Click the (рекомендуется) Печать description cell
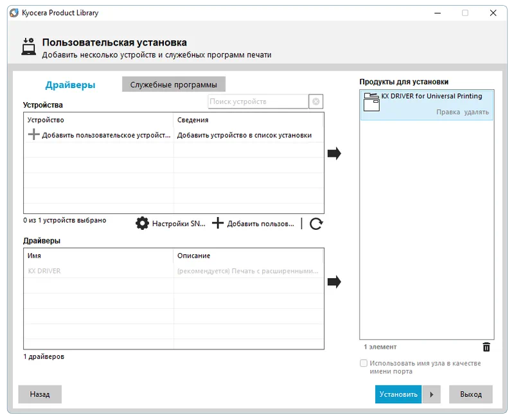This screenshot has width=514, height=420. click(x=248, y=271)
